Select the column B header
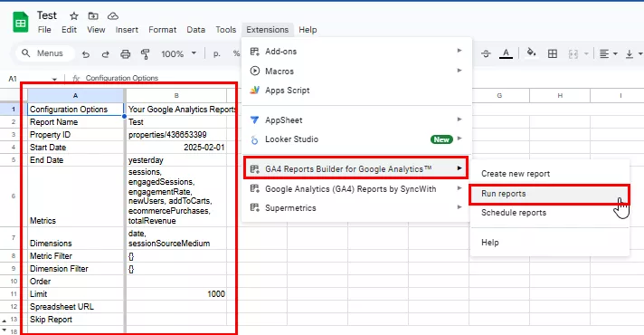This screenshot has width=644, height=335. click(176, 95)
